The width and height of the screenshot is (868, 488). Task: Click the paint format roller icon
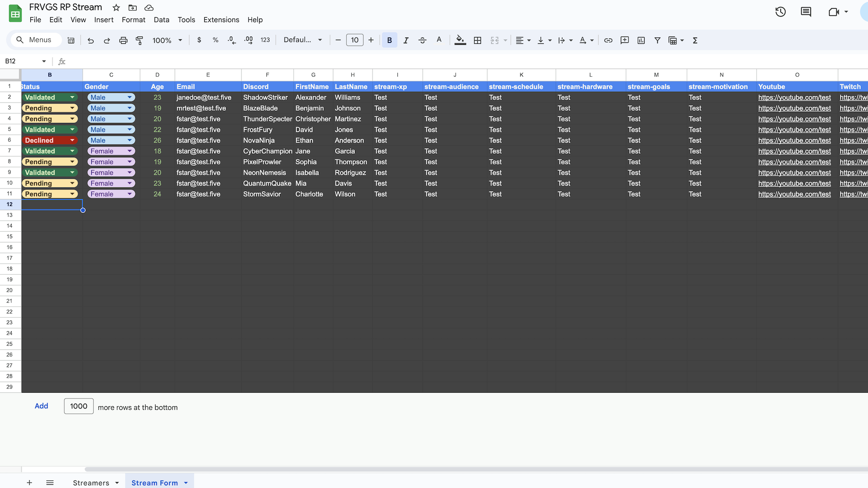pyautogui.click(x=140, y=41)
